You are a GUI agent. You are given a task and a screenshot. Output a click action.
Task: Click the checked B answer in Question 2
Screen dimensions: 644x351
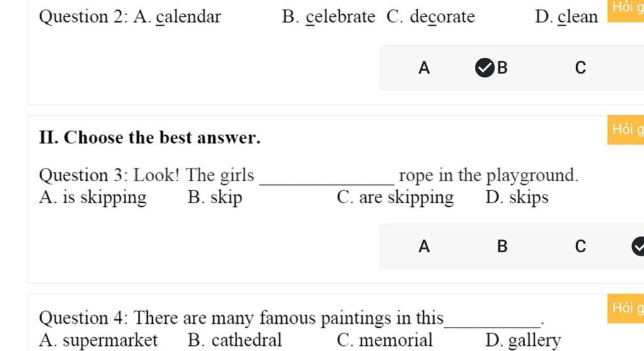[x=492, y=68]
